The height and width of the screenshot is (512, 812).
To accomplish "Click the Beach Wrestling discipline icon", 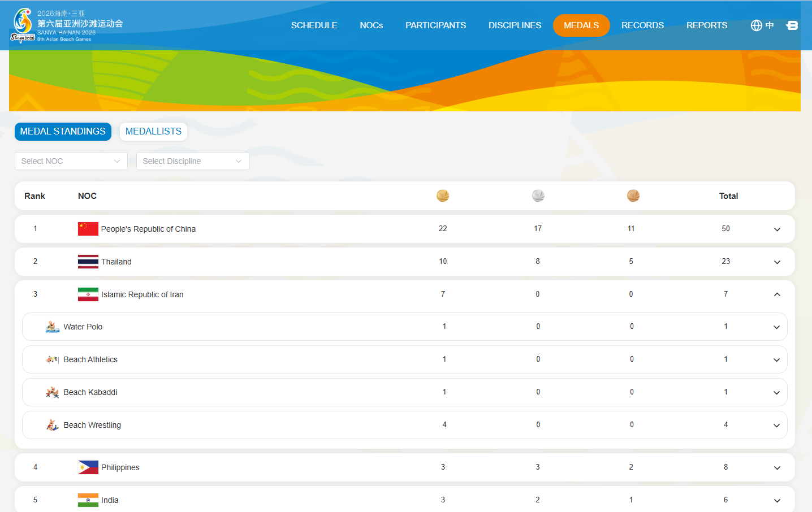I will tap(53, 425).
